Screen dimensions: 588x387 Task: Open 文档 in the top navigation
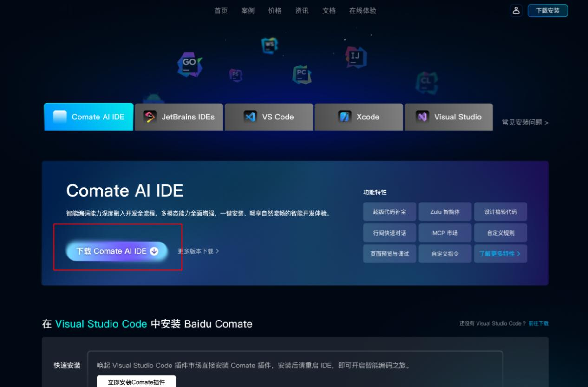pos(329,11)
